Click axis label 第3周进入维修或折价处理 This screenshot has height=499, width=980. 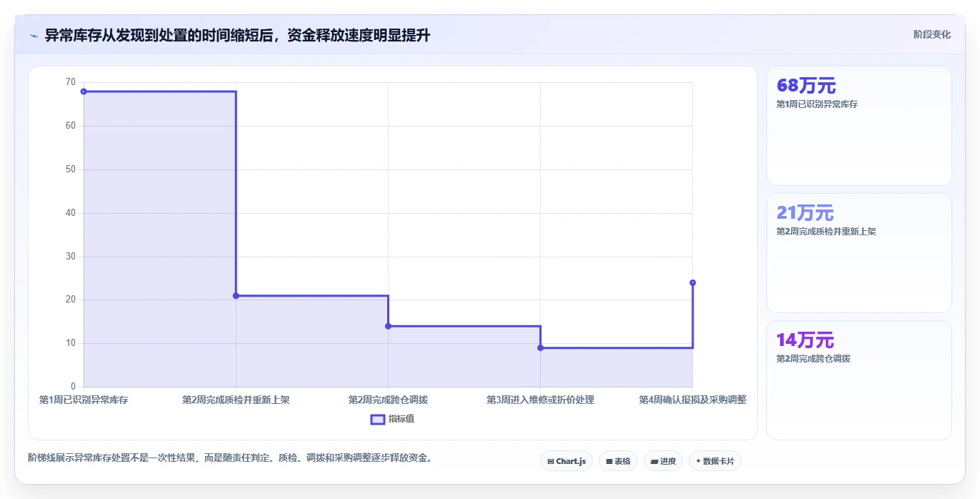pyautogui.click(x=540, y=400)
